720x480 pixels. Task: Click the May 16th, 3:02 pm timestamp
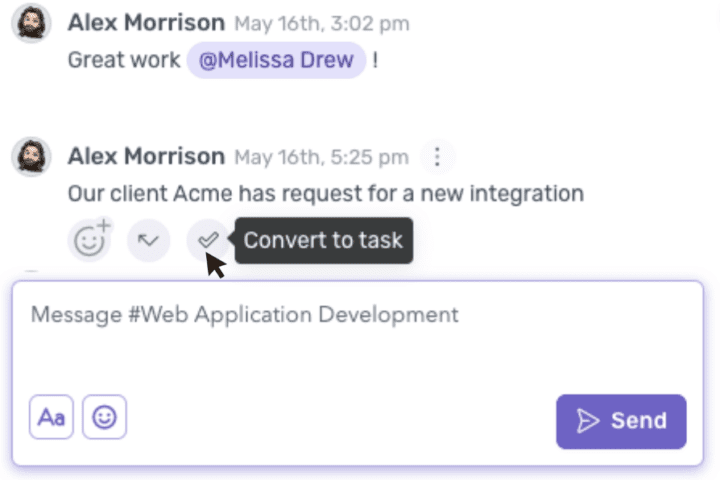[x=321, y=23]
